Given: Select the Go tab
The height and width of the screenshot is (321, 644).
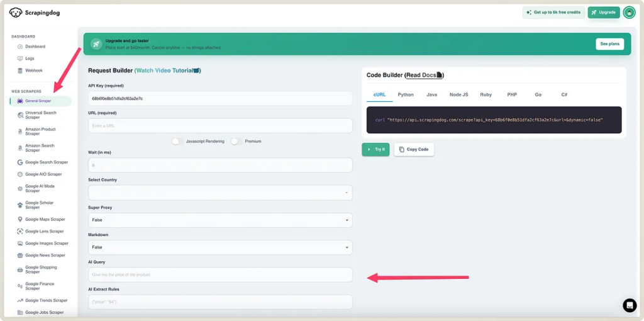Looking at the screenshot, I should coord(538,94).
